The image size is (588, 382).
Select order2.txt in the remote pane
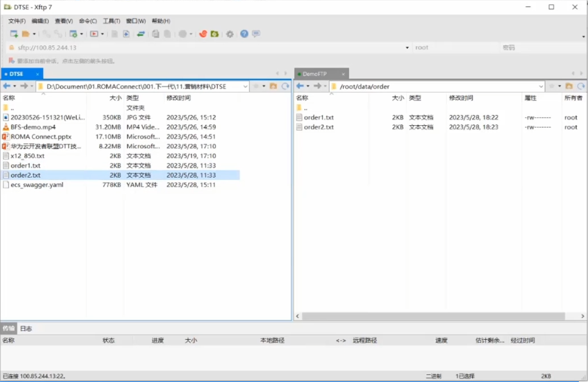point(318,127)
